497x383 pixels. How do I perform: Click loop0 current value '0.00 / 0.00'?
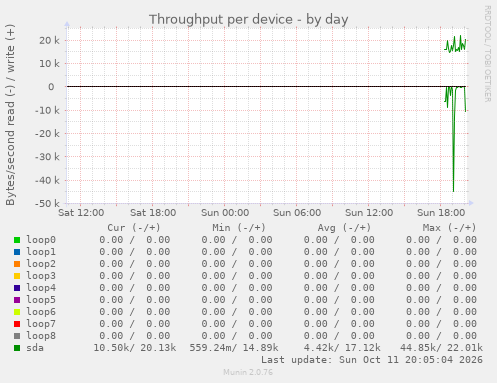(x=135, y=240)
